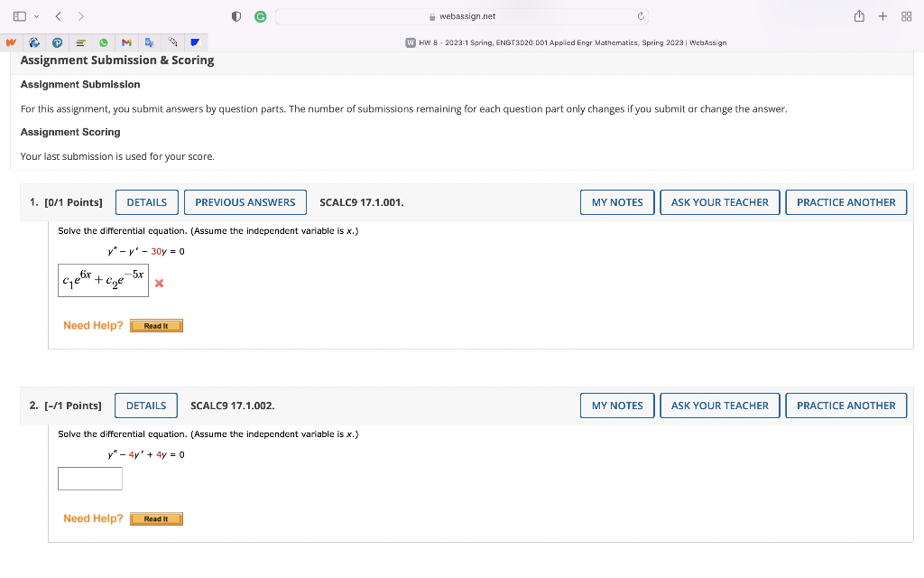Open WhatsApp Web from the favorites bar

click(x=104, y=42)
